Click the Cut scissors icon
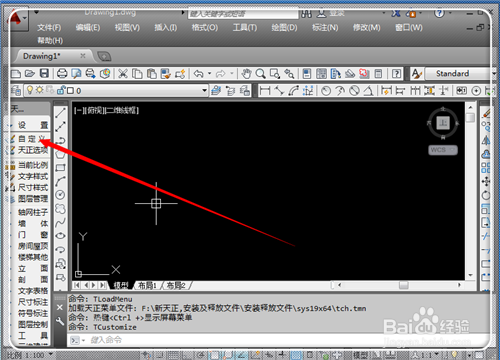 [x=123, y=73]
